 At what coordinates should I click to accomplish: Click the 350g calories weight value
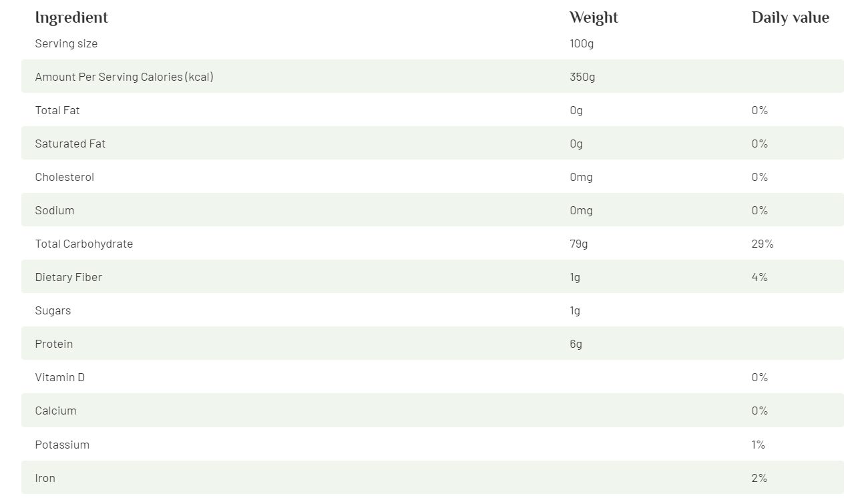(x=582, y=77)
